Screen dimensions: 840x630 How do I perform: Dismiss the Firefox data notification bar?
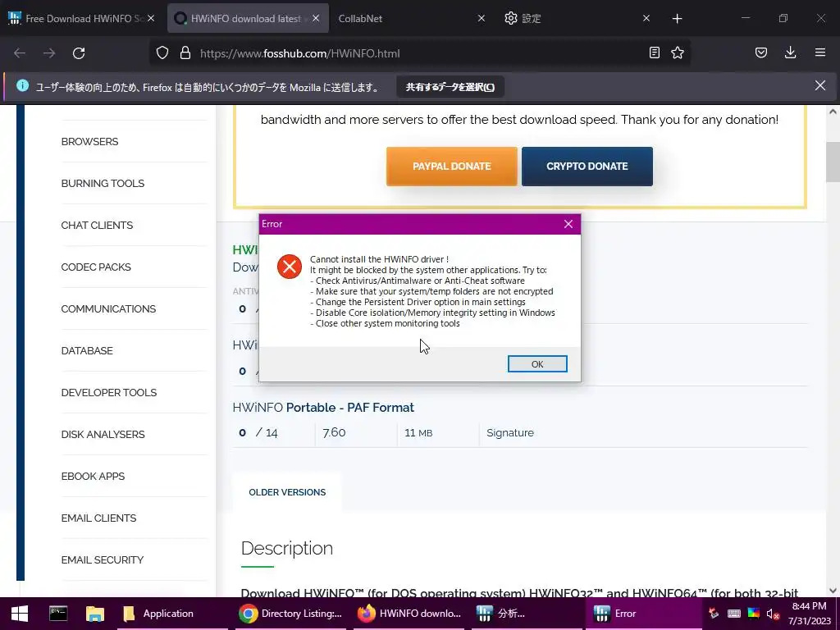point(820,85)
